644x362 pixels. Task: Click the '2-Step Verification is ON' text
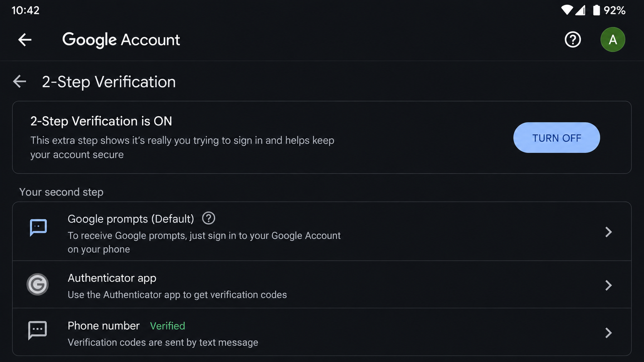point(101,121)
